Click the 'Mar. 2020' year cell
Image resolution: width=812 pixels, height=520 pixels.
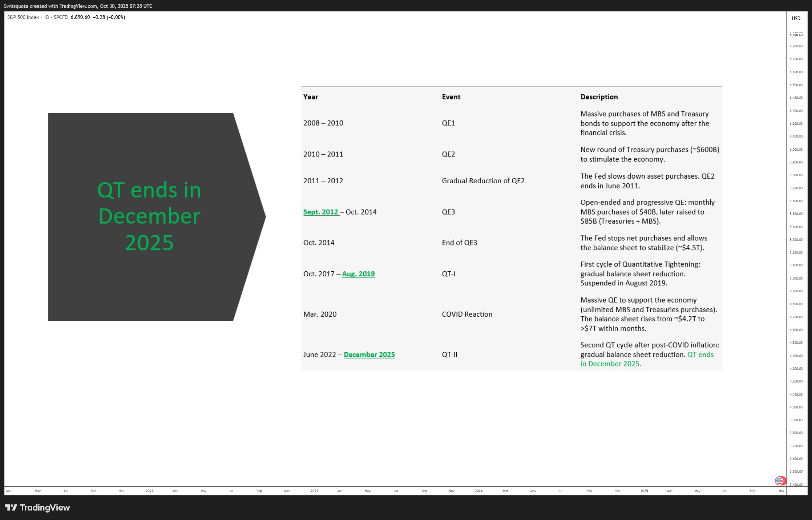(320, 314)
